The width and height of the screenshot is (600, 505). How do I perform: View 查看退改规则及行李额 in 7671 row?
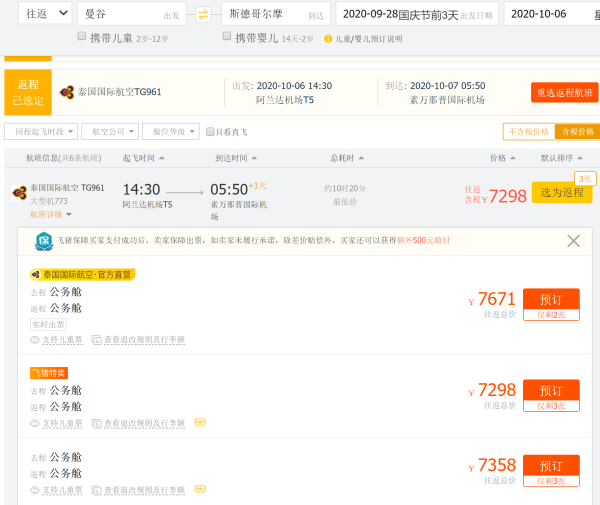144,340
